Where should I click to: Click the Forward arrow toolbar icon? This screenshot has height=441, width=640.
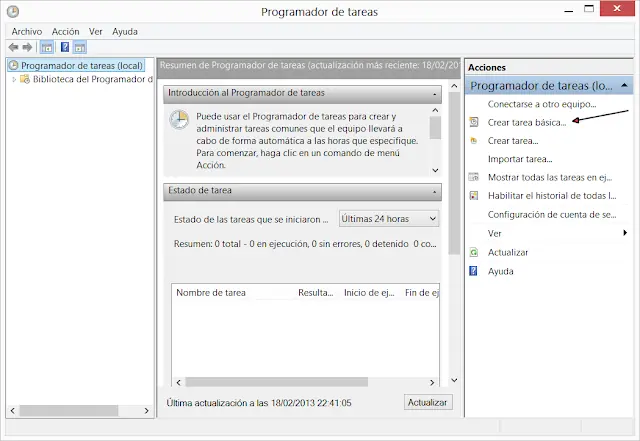(x=27, y=47)
